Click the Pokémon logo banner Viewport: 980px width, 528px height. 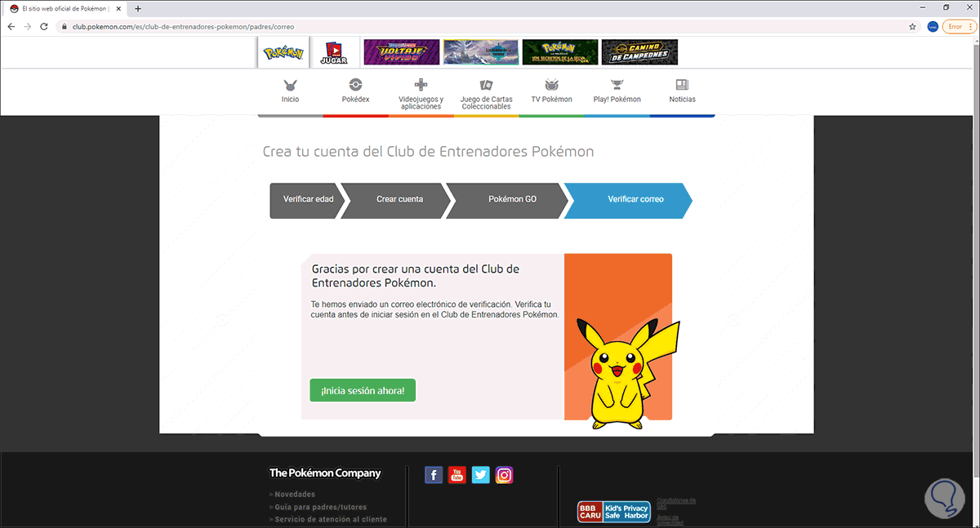[x=283, y=52]
